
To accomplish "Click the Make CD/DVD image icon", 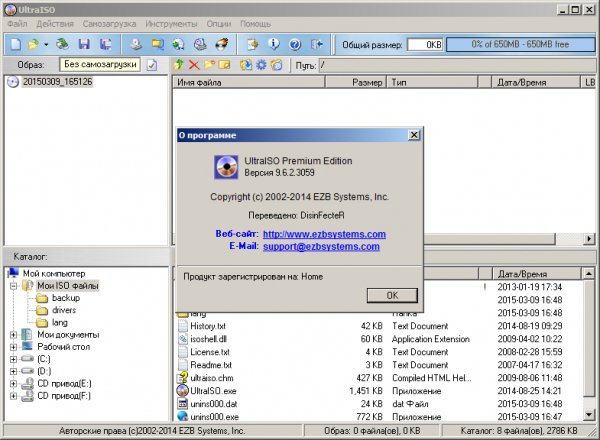I will (136, 44).
